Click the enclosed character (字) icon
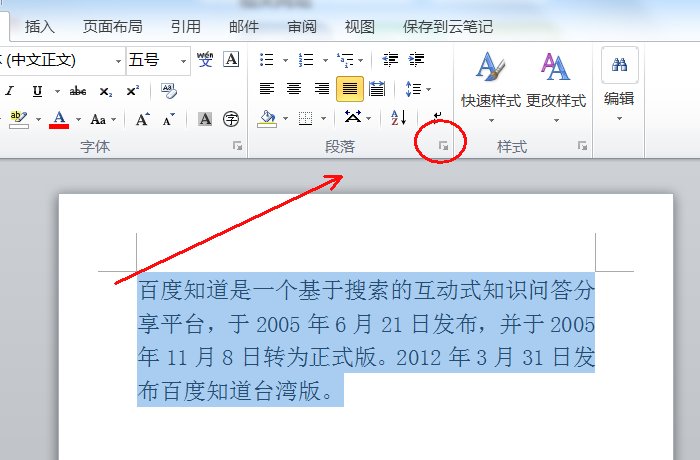Image resolution: width=700 pixels, height=460 pixels. pos(231,119)
